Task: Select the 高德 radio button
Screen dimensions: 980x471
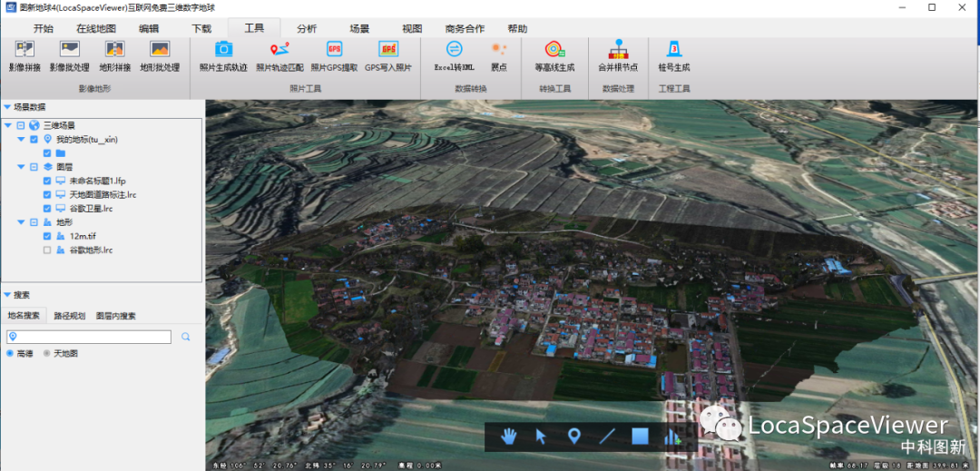Action: click(x=10, y=354)
